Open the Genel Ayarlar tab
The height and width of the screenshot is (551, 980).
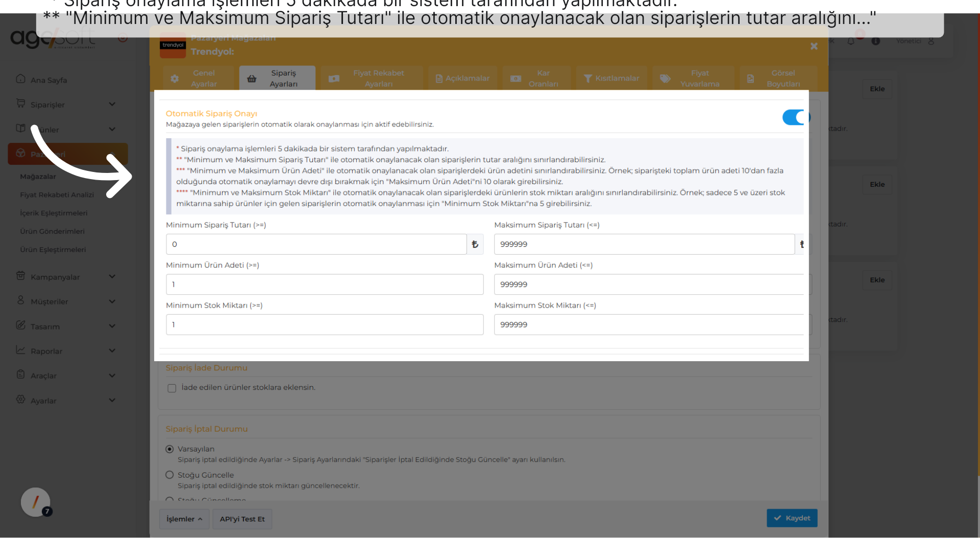[198, 79]
